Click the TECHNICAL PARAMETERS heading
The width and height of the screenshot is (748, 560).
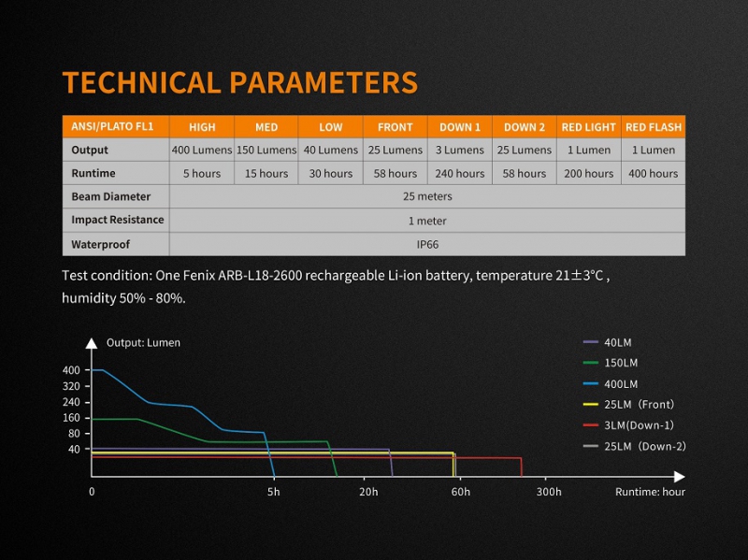(x=239, y=82)
